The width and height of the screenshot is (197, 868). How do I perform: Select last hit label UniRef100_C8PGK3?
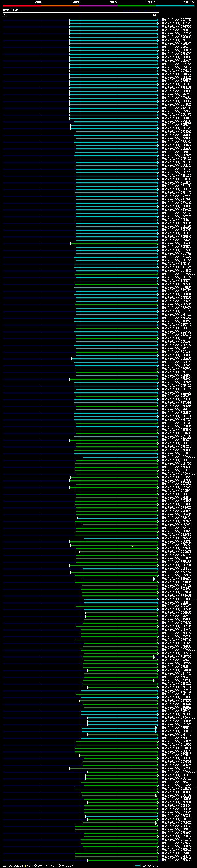pos(176,860)
